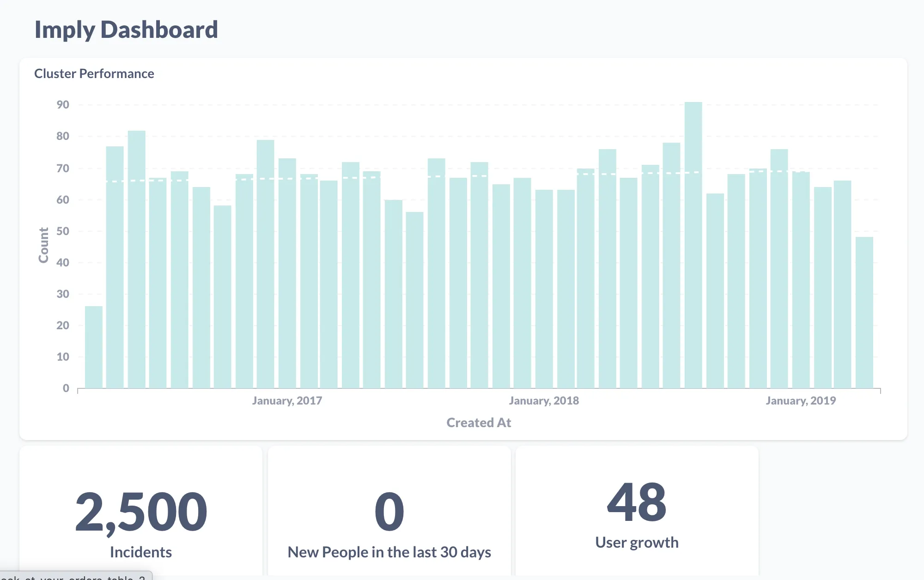The height and width of the screenshot is (580, 924).
Task: Click the 48 User growth number
Action: click(x=637, y=502)
